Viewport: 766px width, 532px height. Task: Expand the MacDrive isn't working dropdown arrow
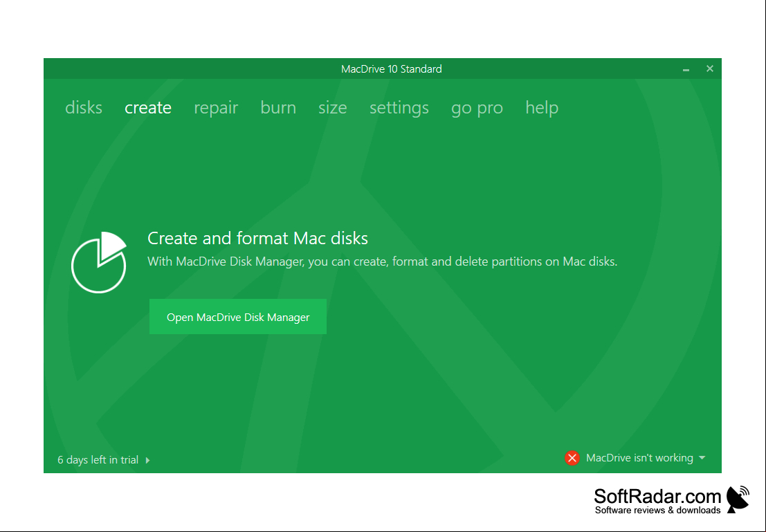[702, 458]
